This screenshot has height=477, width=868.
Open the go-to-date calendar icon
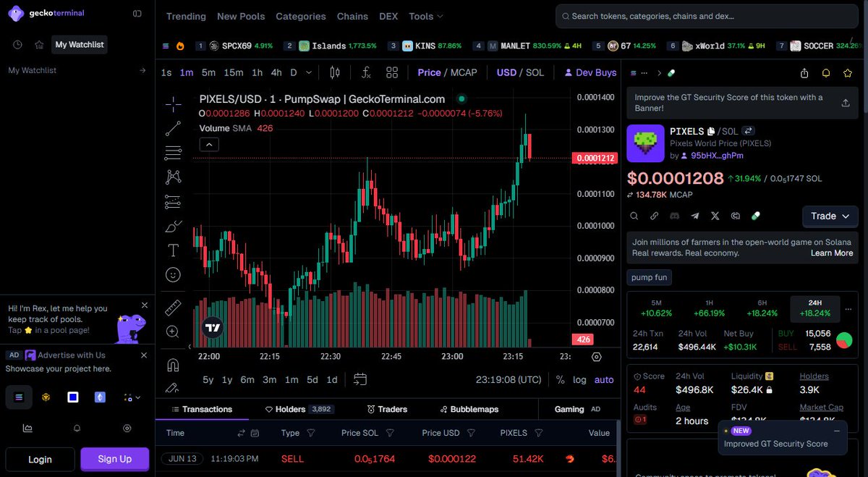click(x=360, y=379)
